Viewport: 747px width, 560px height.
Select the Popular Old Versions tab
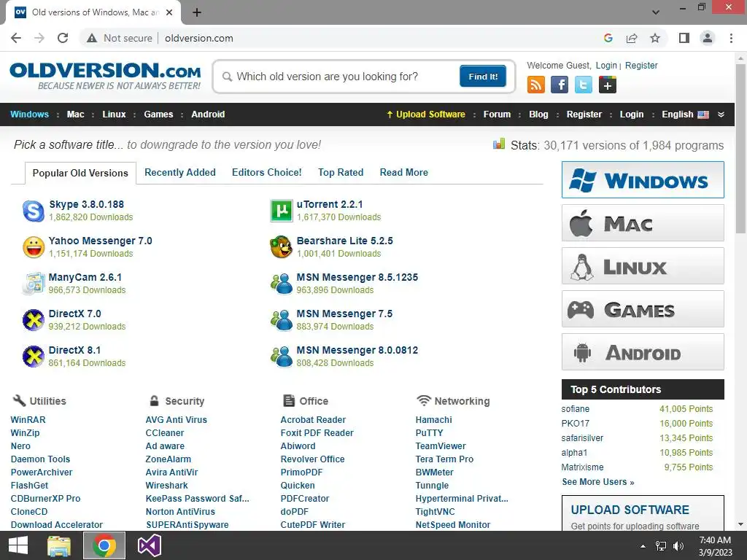(80, 173)
